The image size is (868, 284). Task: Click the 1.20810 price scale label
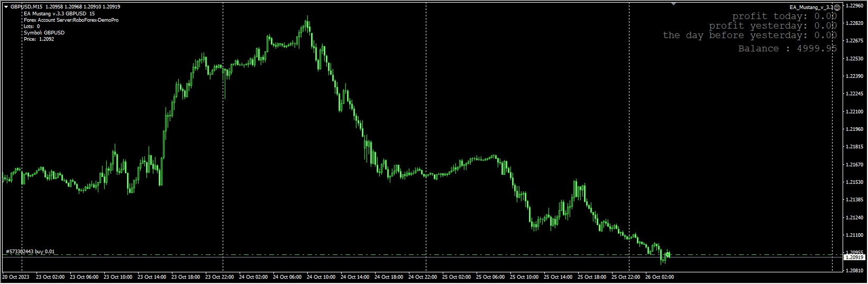(x=854, y=271)
